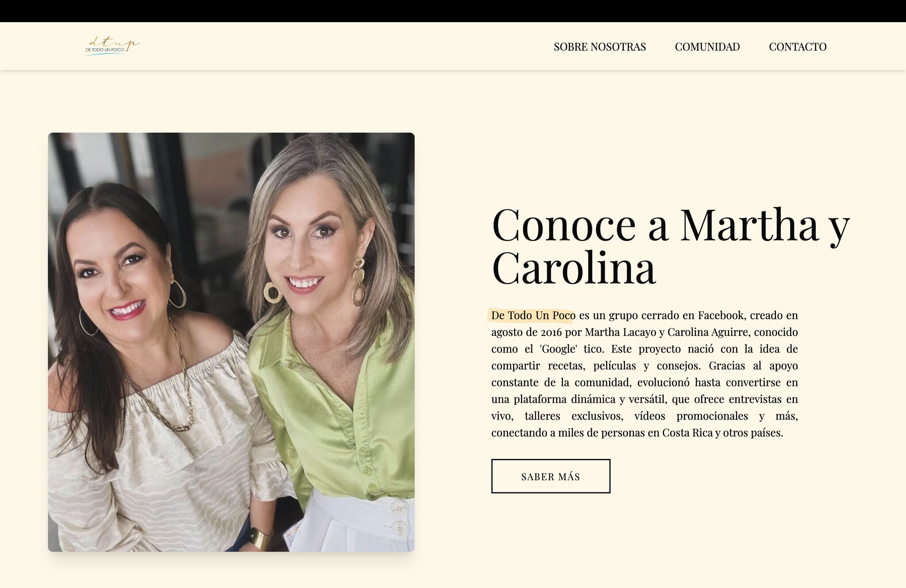Viewport: 906px width, 588px height.
Task: Open the CONTACTO navigation link
Action: point(798,47)
